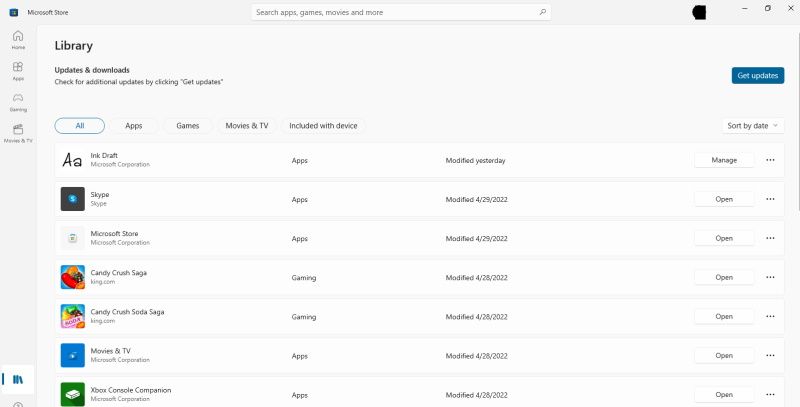800x407 pixels.
Task: Select the Apps filter tab
Action: tap(134, 125)
